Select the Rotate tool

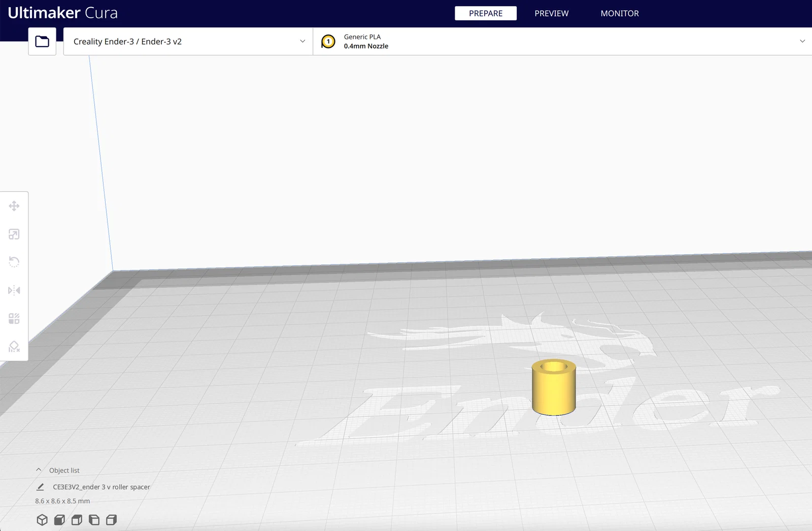pos(14,262)
